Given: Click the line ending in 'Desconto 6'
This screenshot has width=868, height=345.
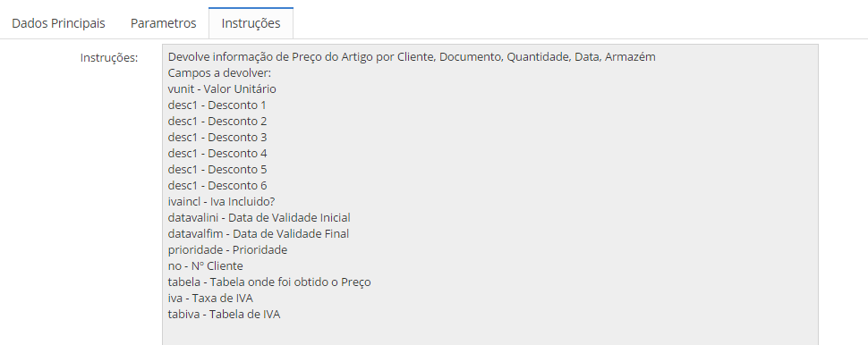Looking at the screenshot, I should 217,185.
